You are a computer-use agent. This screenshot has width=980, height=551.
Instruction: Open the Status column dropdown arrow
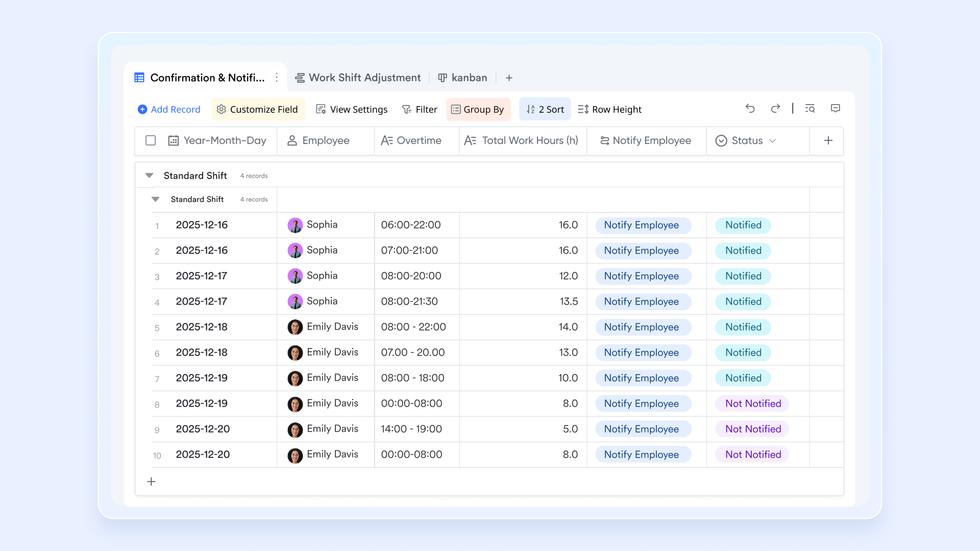(x=773, y=141)
